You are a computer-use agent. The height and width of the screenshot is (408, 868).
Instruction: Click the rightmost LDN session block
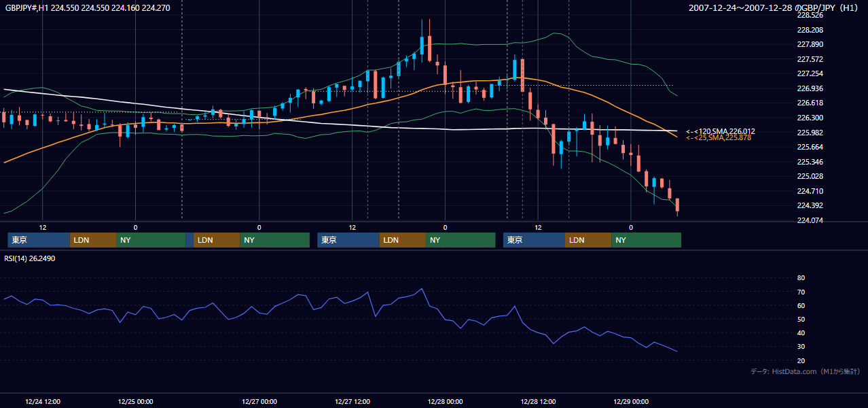click(x=588, y=240)
